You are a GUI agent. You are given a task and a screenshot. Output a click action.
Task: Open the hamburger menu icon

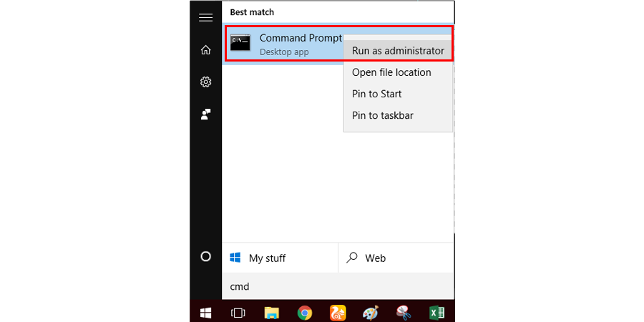(x=205, y=18)
